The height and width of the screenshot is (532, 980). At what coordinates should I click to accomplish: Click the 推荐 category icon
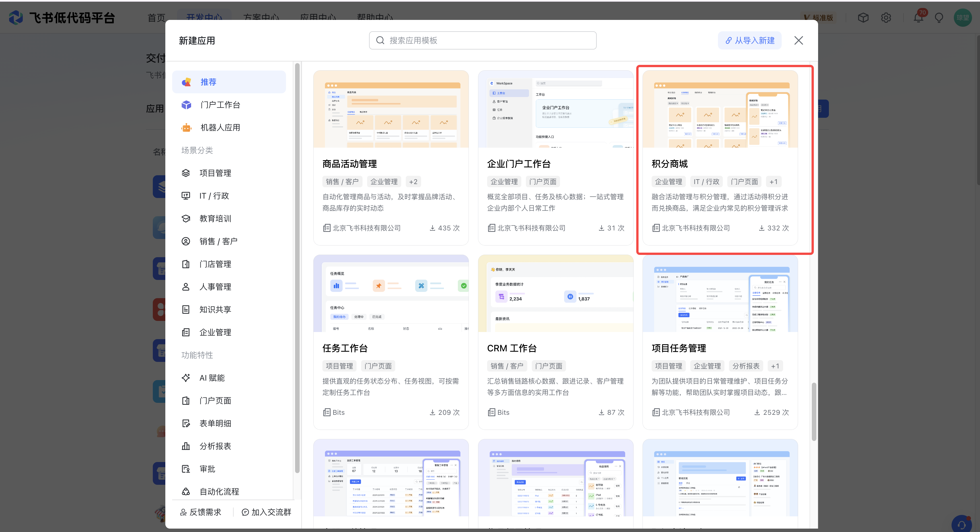tap(186, 82)
